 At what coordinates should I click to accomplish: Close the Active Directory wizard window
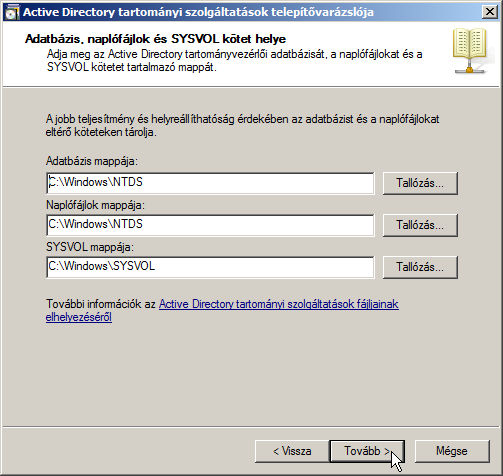click(x=490, y=12)
